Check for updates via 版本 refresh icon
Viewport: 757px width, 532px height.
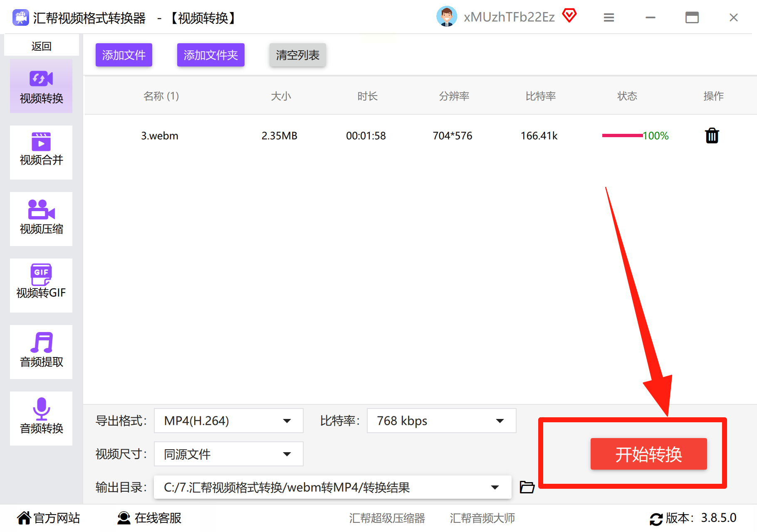(x=656, y=519)
